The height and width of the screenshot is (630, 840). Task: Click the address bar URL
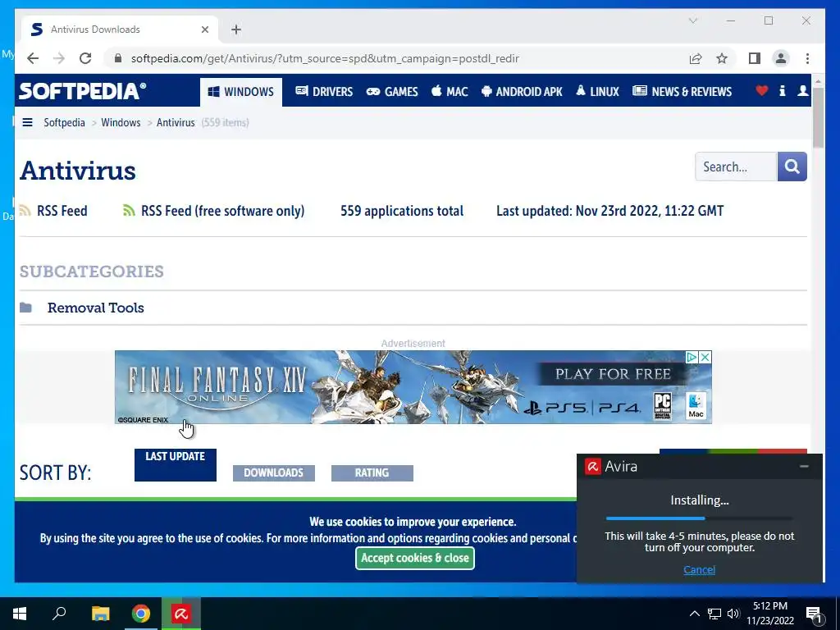[x=325, y=58]
